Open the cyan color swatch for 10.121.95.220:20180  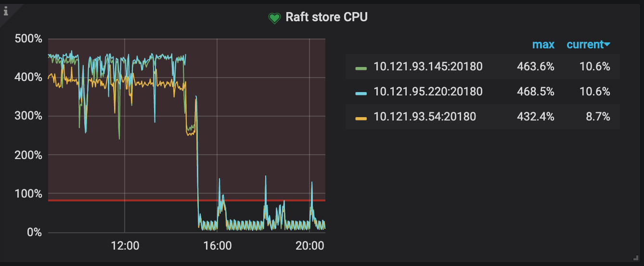tap(361, 93)
